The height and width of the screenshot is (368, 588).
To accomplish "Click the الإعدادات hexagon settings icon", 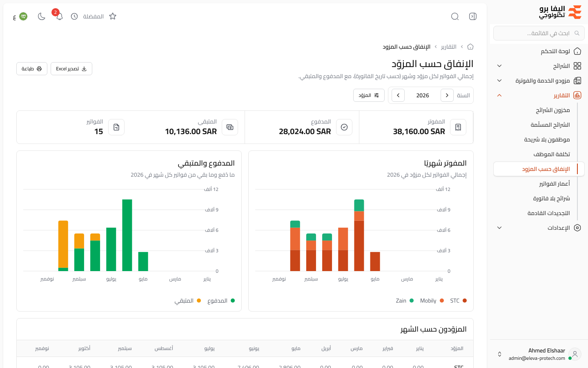I will pos(577,228).
